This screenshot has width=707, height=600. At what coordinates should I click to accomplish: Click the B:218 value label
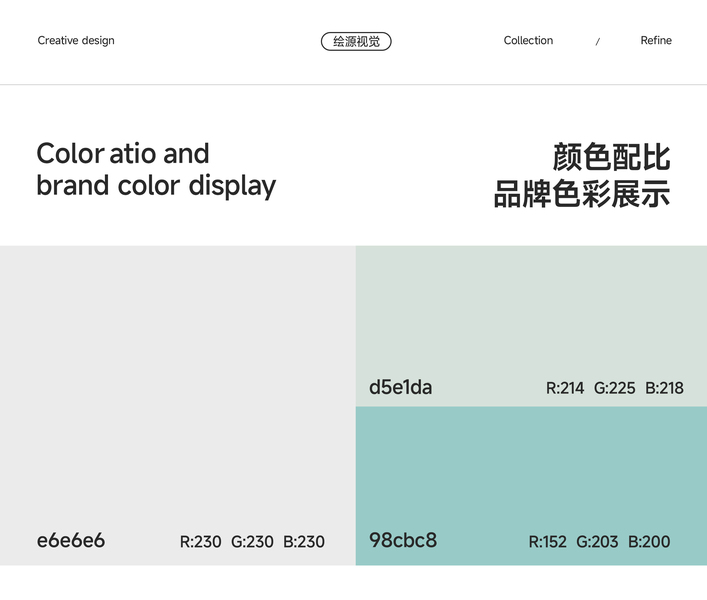[664, 388]
